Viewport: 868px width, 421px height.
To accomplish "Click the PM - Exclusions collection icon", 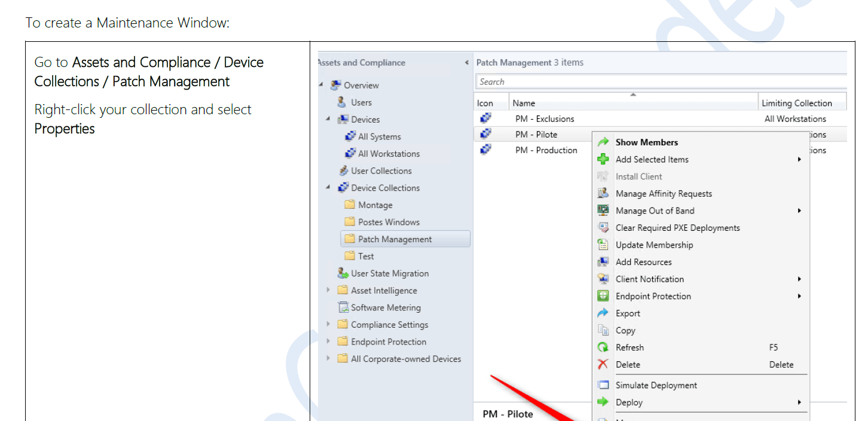I will pyautogui.click(x=486, y=118).
